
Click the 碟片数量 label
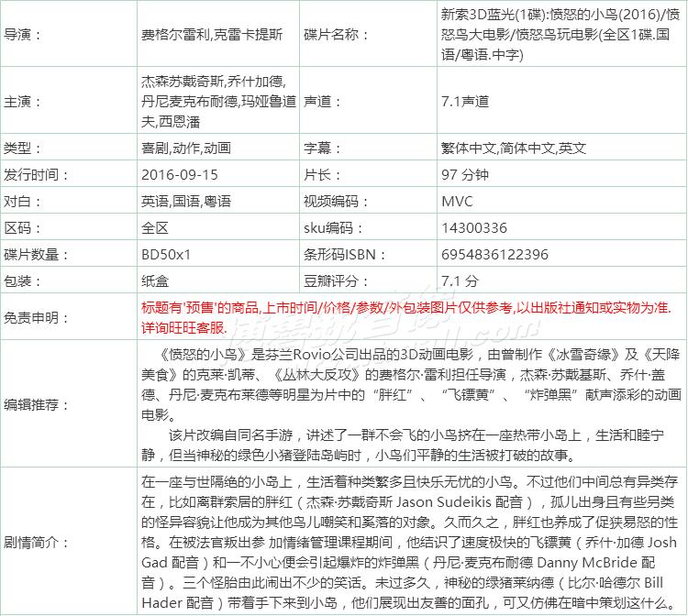tap(36, 255)
